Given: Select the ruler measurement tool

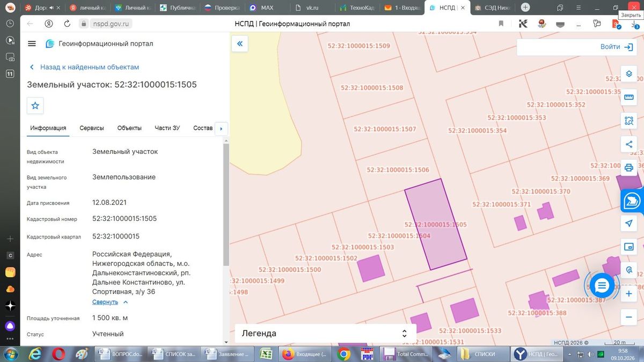Looking at the screenshot, I should click(x=629, y=97).
